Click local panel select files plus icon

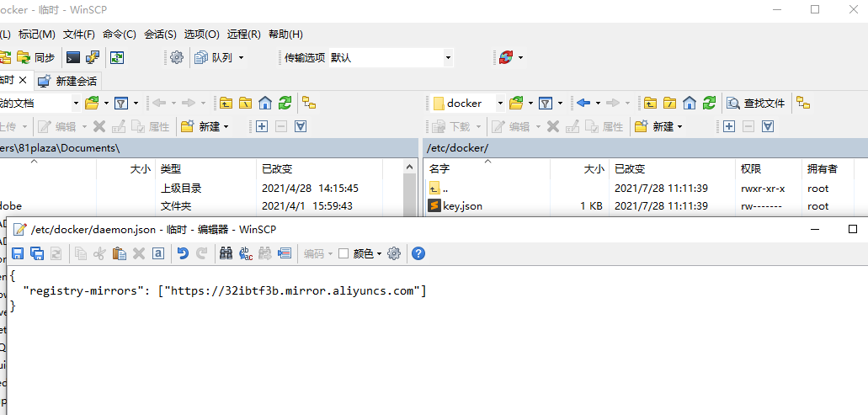(261, 127)
